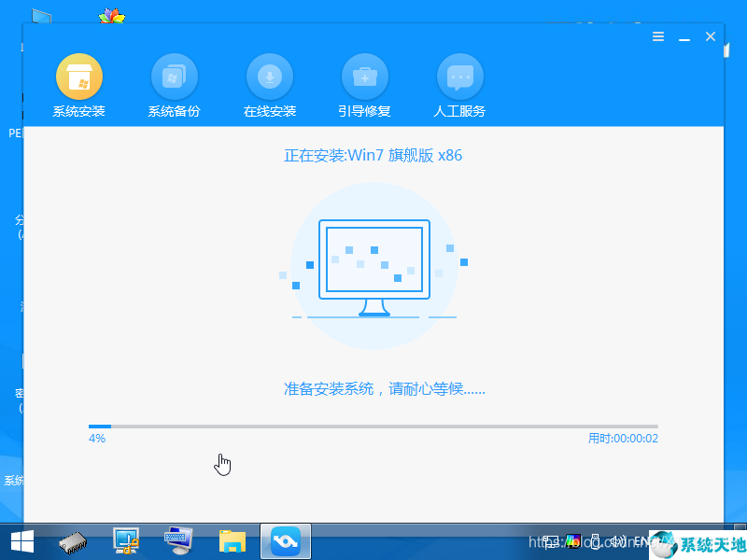Click the 人工服务 label
The image size is (747, 560).
pyautogui.click(x=459, y=111)
